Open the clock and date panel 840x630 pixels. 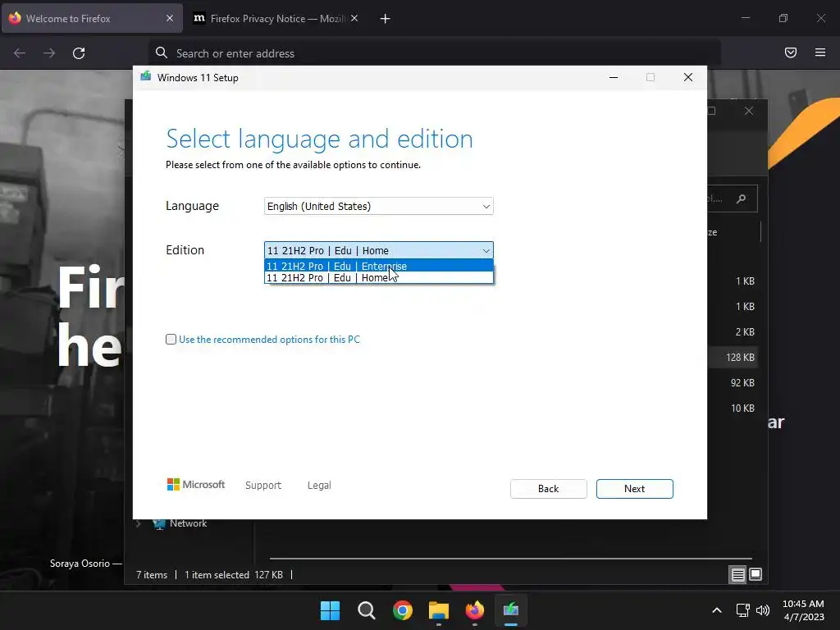[804, 610]
